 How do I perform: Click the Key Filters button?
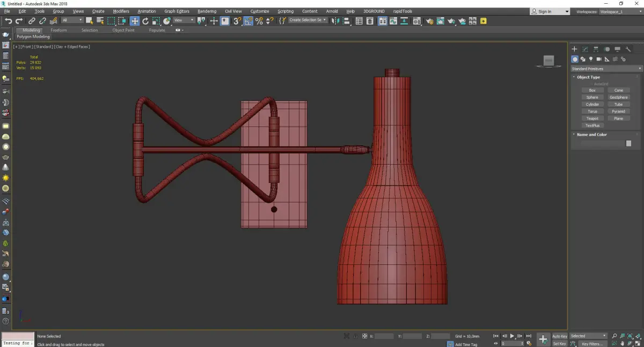click(592, 344)
